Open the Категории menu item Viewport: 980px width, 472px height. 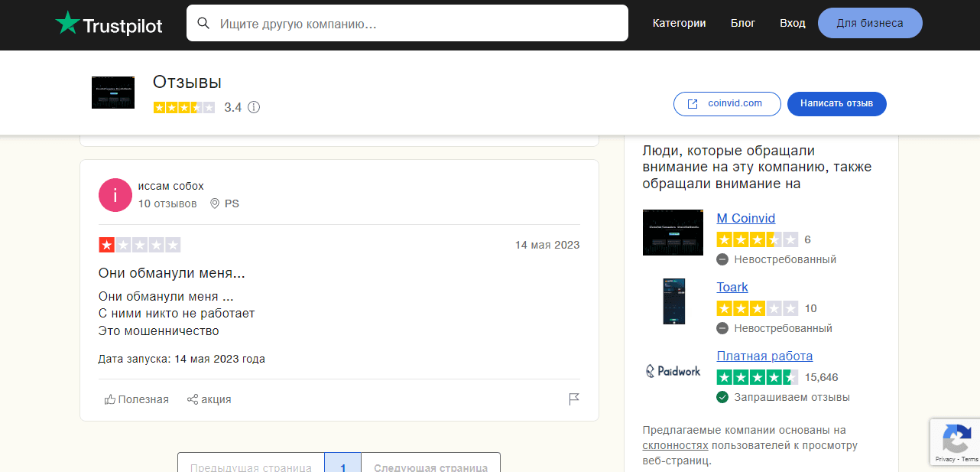tap(679, 23)
